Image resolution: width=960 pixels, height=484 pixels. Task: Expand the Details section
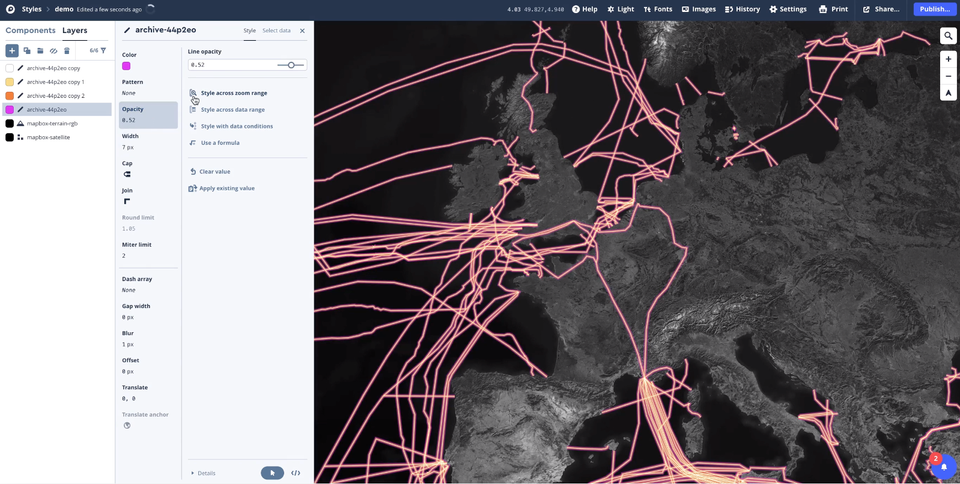(203, 473)
